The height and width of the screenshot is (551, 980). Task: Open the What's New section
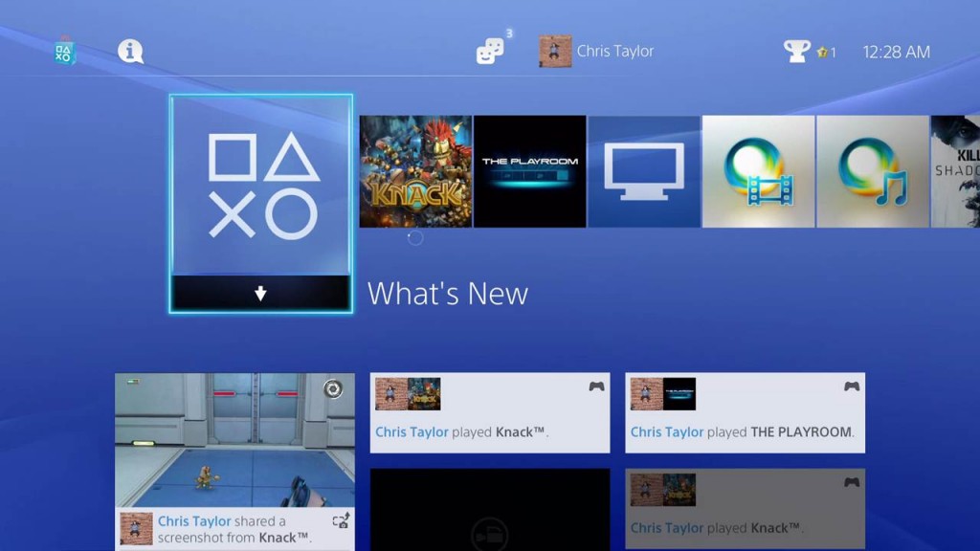pos(447,294)
